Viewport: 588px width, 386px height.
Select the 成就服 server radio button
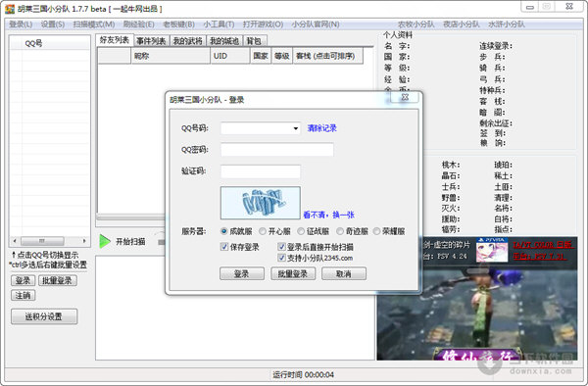click(x=223, y=231)
